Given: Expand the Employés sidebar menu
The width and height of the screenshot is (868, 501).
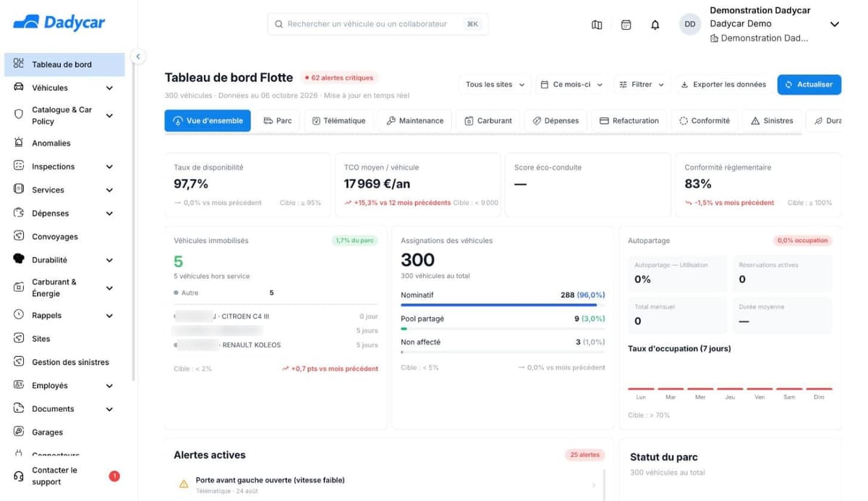Looking at the screenshot, I should [x=109, y=386].
